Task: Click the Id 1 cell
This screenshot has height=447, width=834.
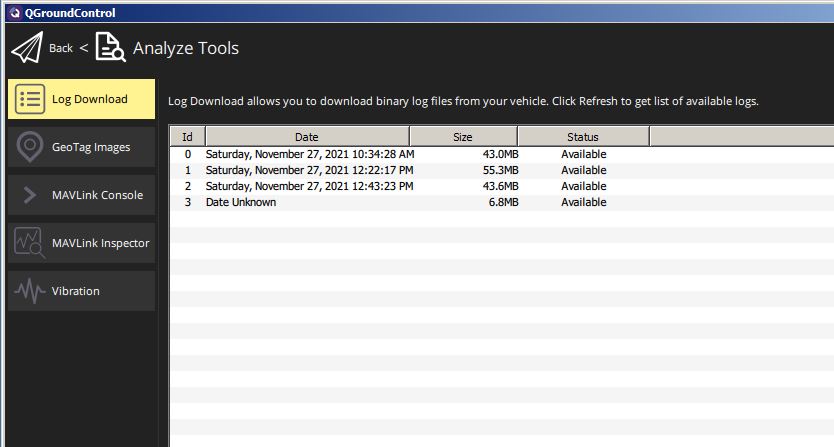Action: (x=188, y=170)
